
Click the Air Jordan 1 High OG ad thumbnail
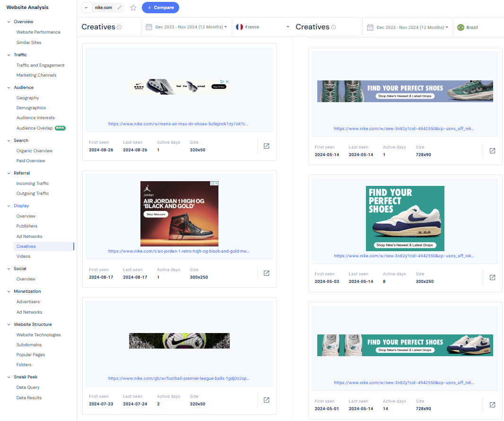pos(179,214)
